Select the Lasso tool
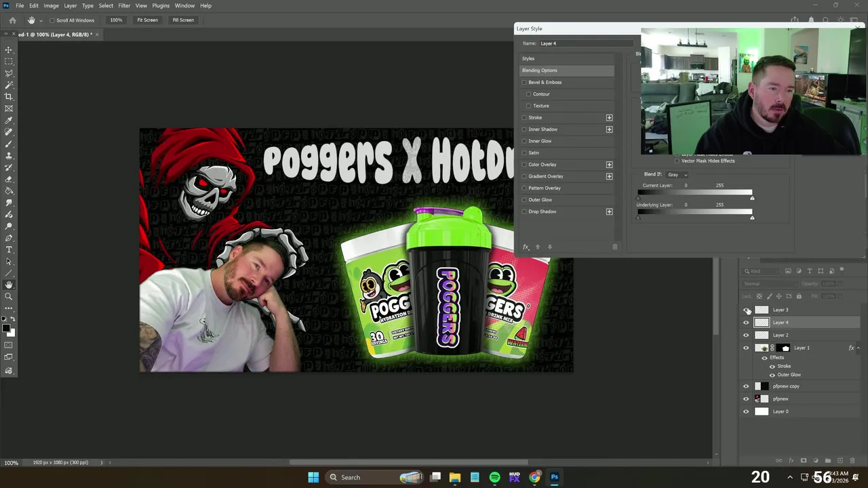Screen dimensions: 868x488 tap(9, 73)
